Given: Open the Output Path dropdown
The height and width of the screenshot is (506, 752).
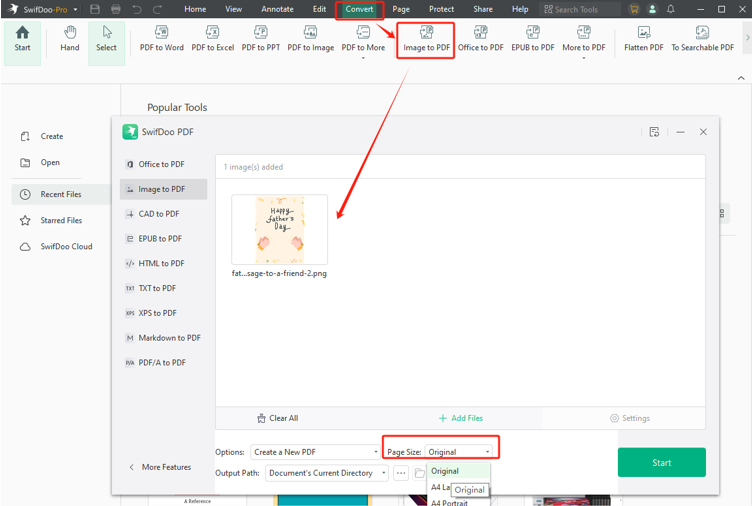Looking at the screenshot, I should point(327,473).
